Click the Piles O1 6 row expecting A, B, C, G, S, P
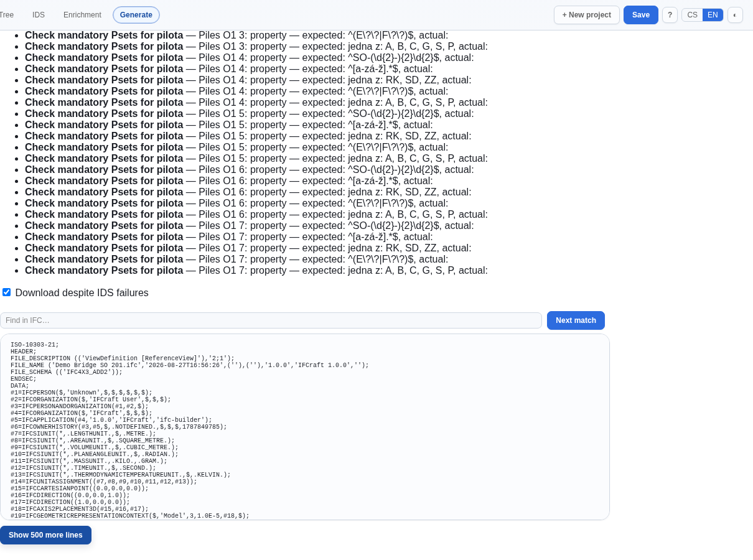 [256, 215]
